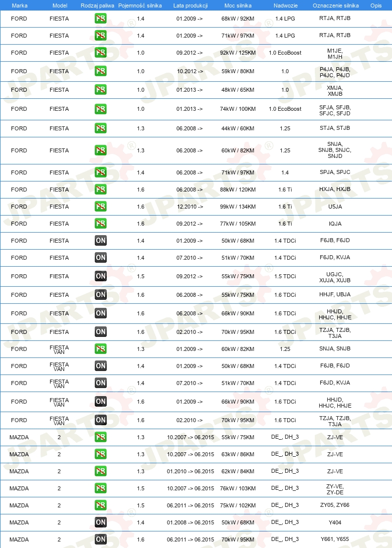Select the petrol icon in the STJA, STJB row
The width and height of the screenshot is (392, 548).
tap(101, 128)
